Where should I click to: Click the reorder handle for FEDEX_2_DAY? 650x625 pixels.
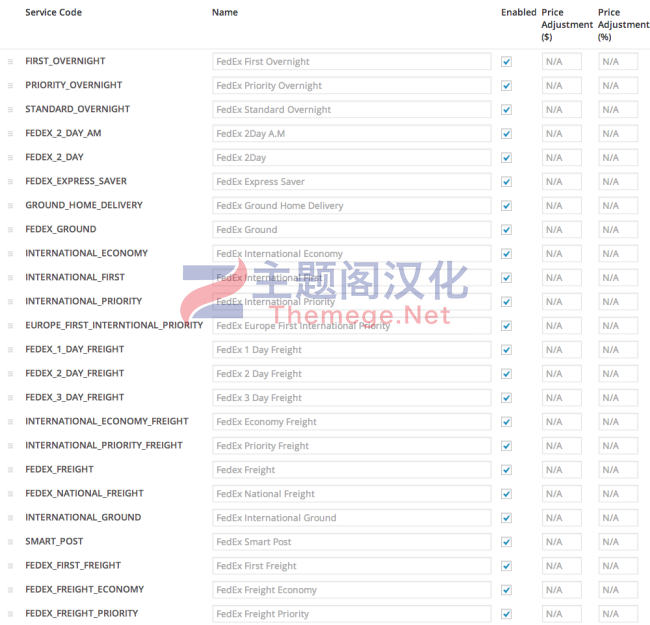click(10, 158)
